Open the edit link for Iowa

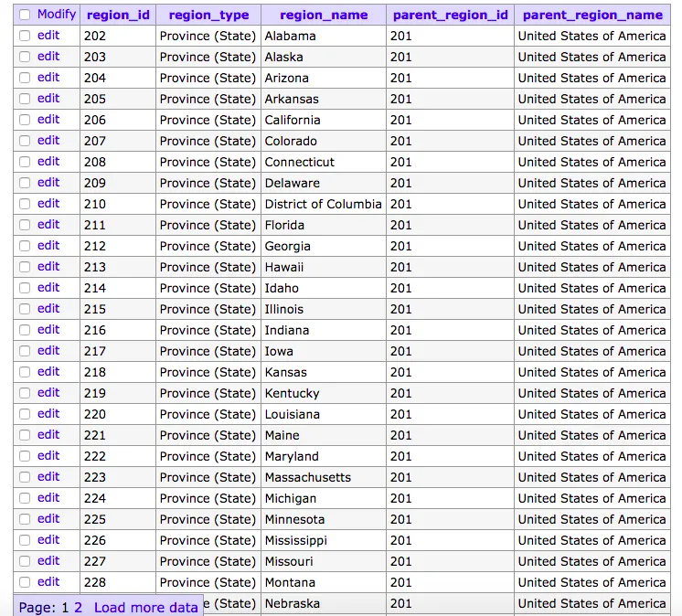tap(48, 350)
